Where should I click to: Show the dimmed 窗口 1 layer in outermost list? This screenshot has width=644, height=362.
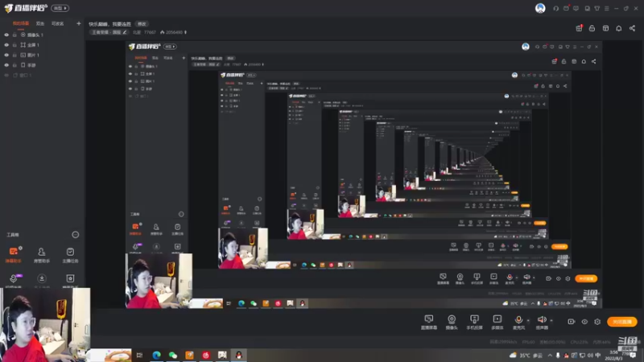click(x=6, y=75)
